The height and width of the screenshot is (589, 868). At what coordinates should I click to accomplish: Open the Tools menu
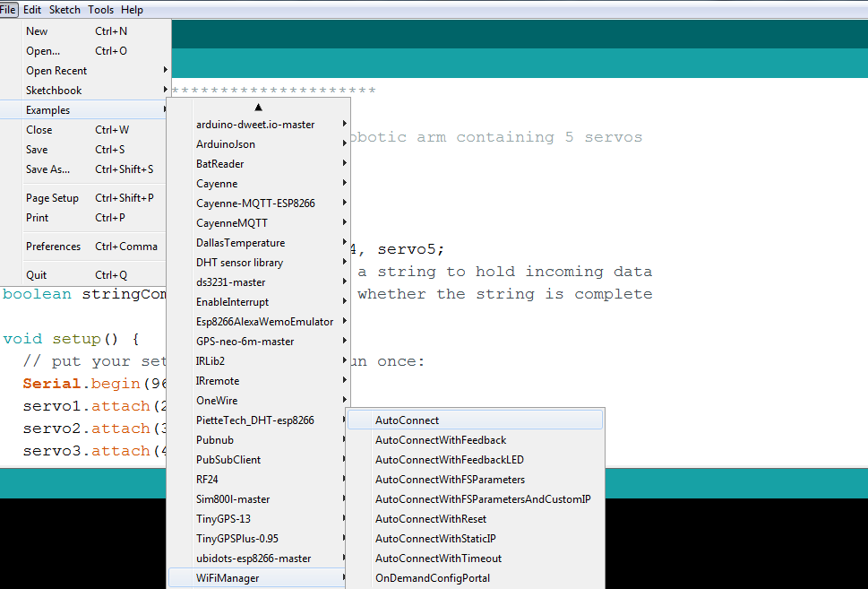coord(100,10)
